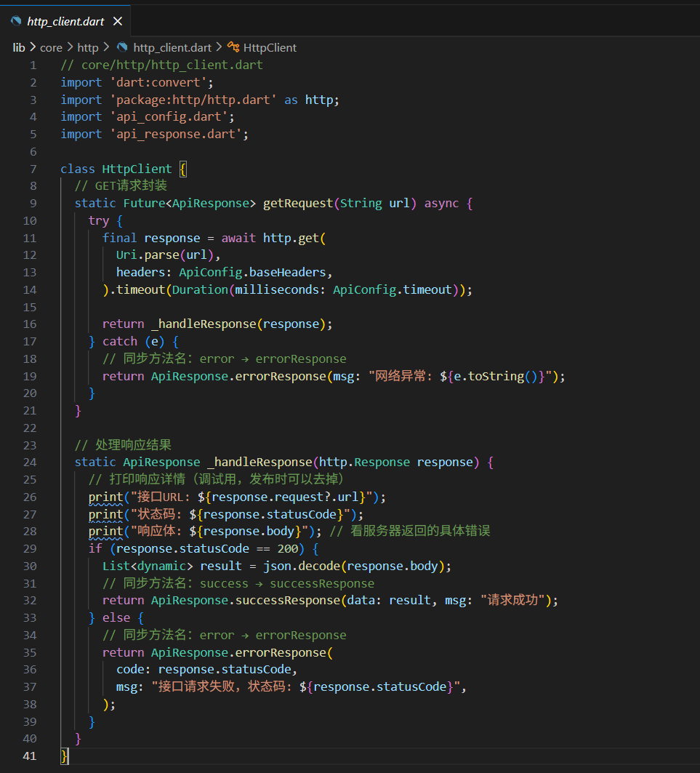Open the lib breadcrumb segment

pyautogui.click(x=19, y=48)
